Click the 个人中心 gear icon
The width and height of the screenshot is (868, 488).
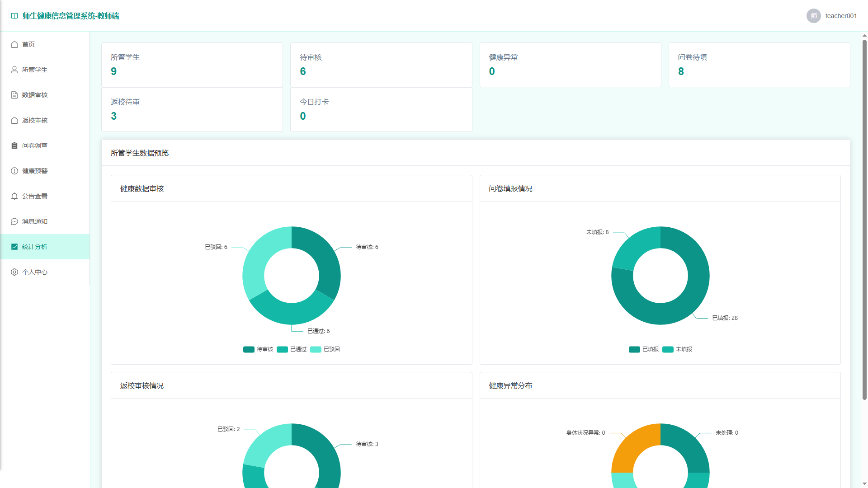(14, 272)
